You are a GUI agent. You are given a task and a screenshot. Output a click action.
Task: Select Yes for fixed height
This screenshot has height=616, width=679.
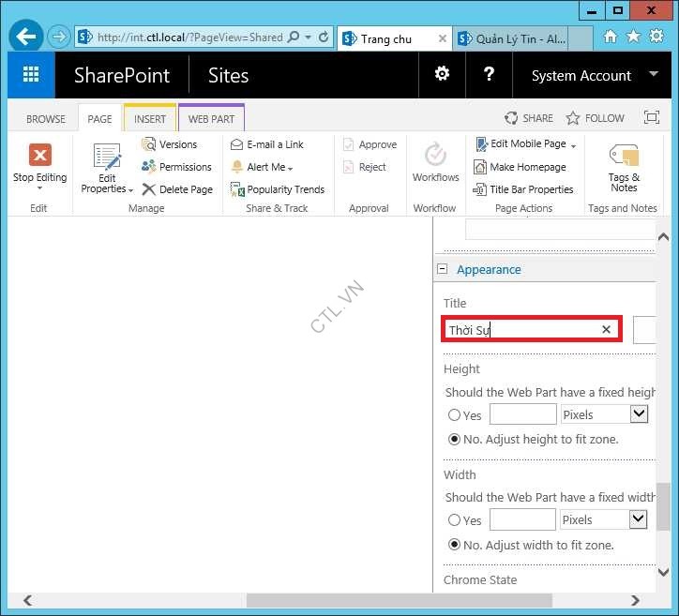(455, 415)
